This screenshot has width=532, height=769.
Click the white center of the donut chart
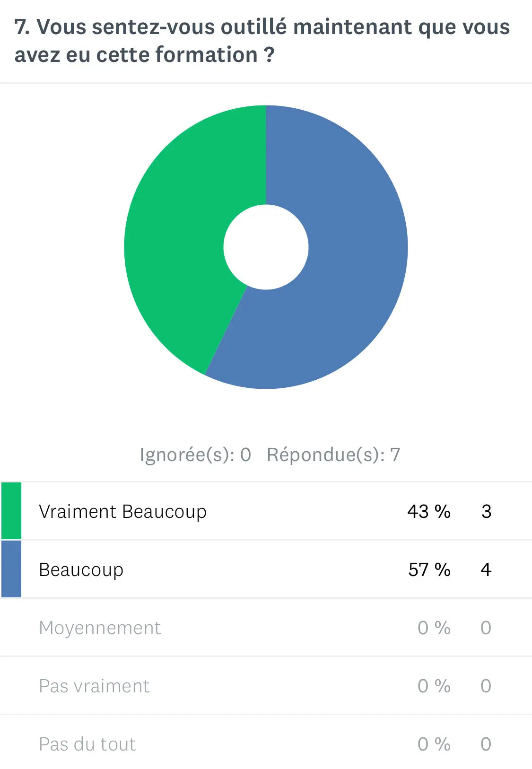click(x=266, y=247)
